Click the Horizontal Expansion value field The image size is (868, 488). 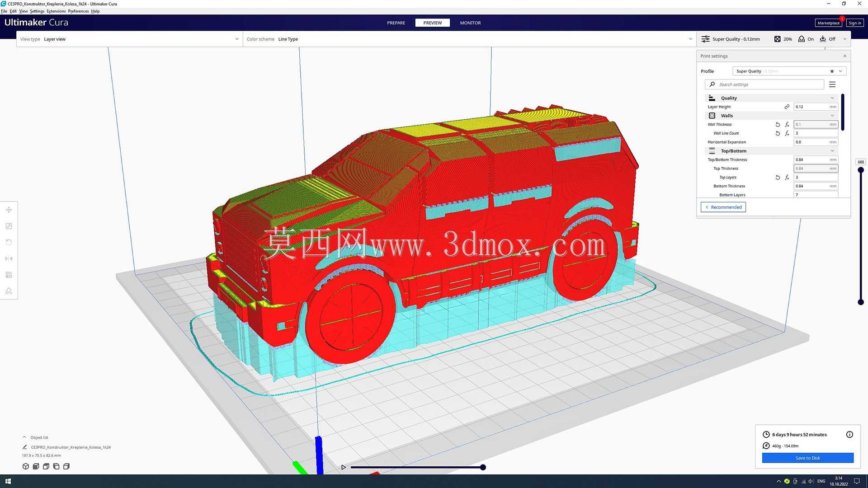point(816,142)
